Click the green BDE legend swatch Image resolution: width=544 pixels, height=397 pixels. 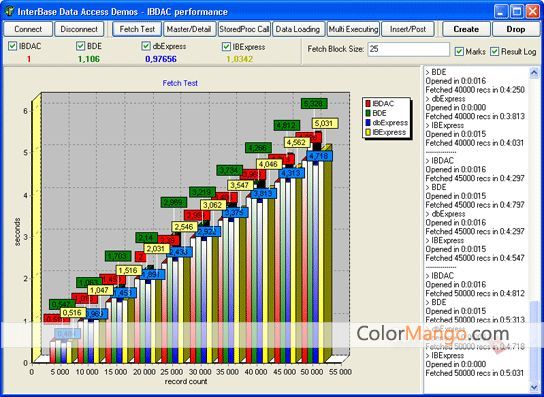coord(368,113)
